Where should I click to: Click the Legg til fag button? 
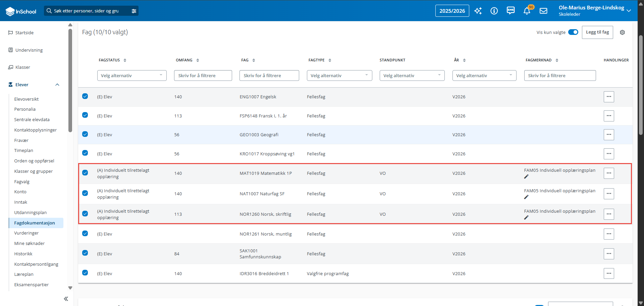597,32
